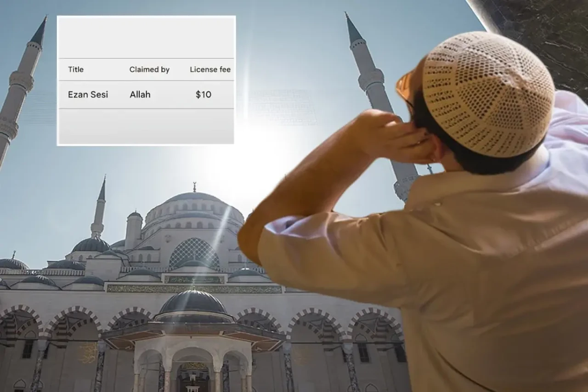Screen dimensions: 588x392
Task: Click the Title column header
Action: tap(76, 69)
